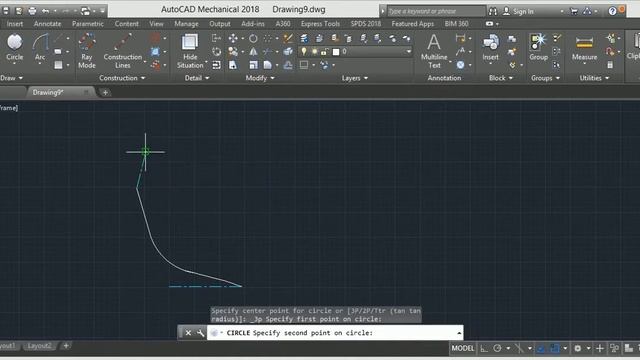This screenshot has height=360, width=640.
Task: Click the Hide Situation tool
Action: 190,51
